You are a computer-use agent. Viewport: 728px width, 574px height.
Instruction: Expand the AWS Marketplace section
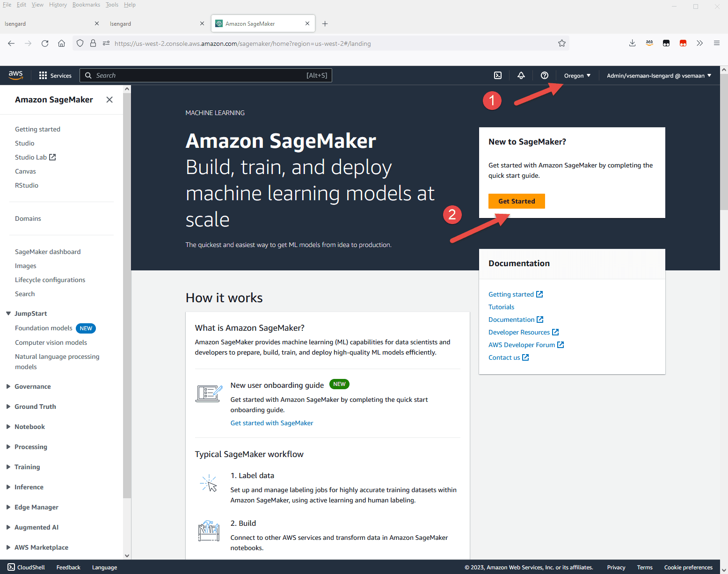pyautogui.click(x=8, y=547)
